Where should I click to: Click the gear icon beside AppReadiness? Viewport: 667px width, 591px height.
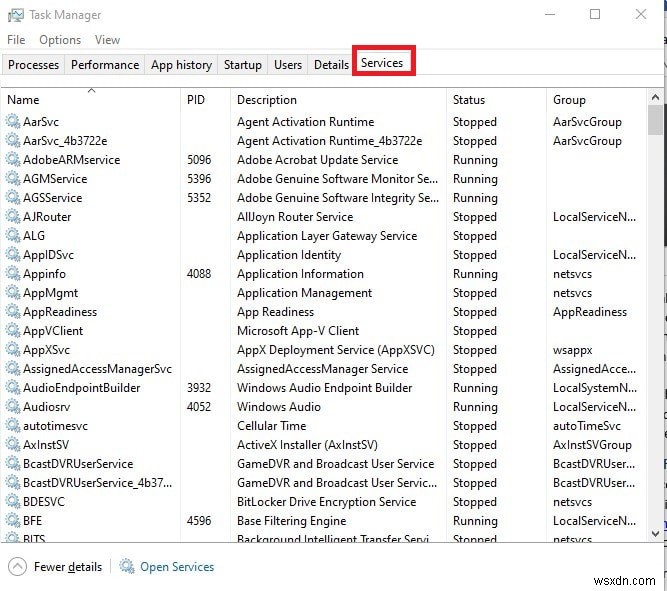tap(13, 311)
